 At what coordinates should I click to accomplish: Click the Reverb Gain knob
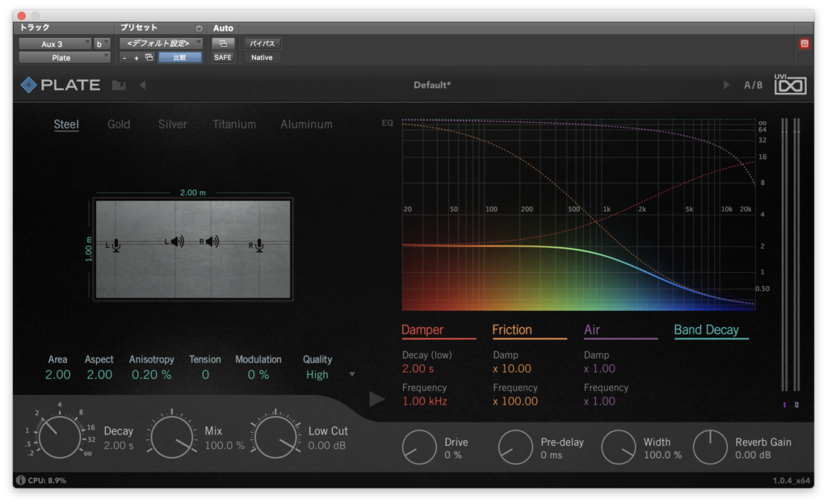tap(711, 447)
